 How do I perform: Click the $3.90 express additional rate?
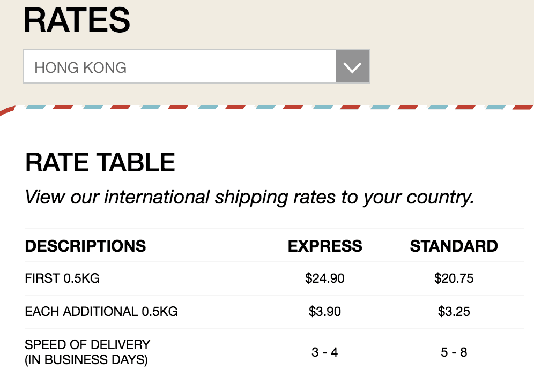tap(325, 312)
